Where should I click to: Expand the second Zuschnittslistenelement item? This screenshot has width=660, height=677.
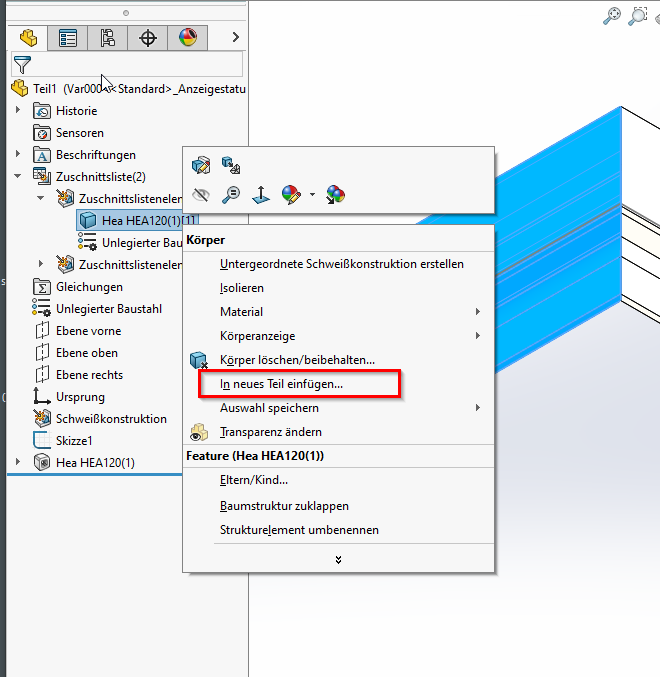click(41, 263)
